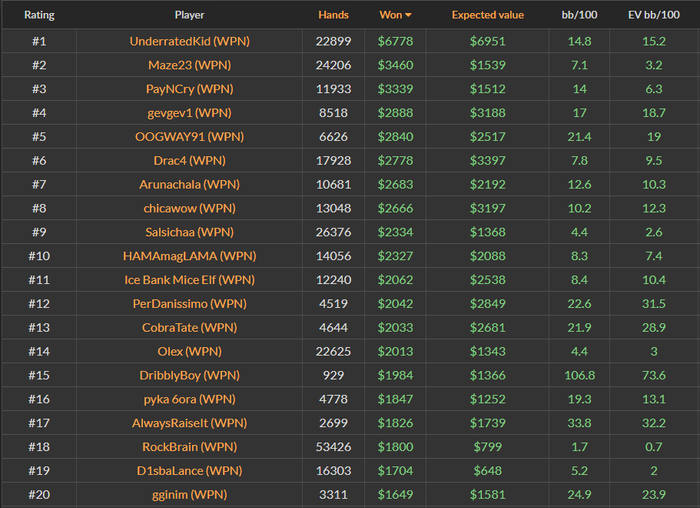700x508 pixels.
Task: Select rating cell #1
Action: (x=39, y=41)
